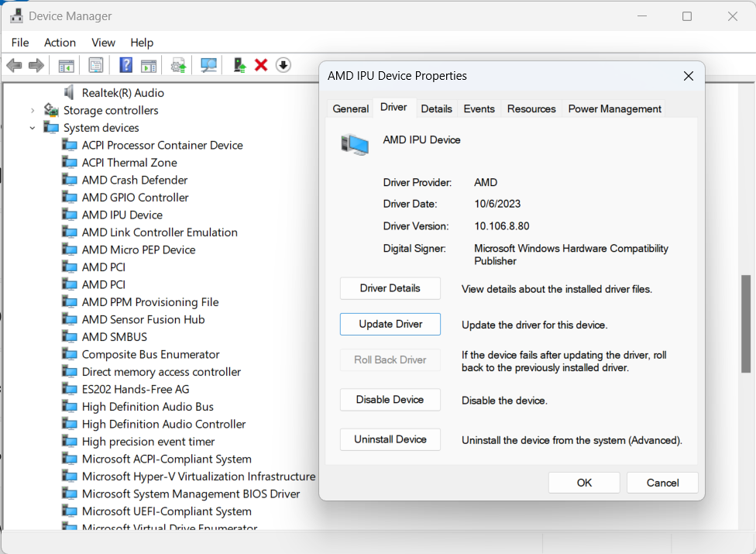
Task: Click the Storage controllers category icon
Action: tap(51, 110)
